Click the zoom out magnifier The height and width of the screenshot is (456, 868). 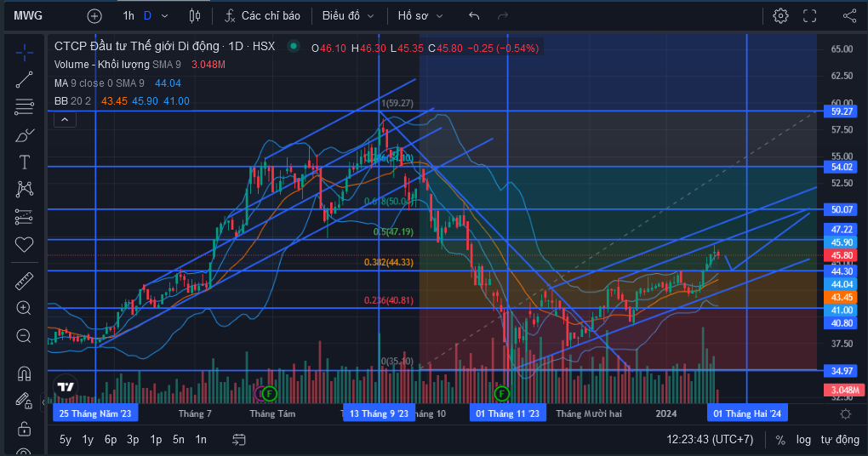[24, 336]
